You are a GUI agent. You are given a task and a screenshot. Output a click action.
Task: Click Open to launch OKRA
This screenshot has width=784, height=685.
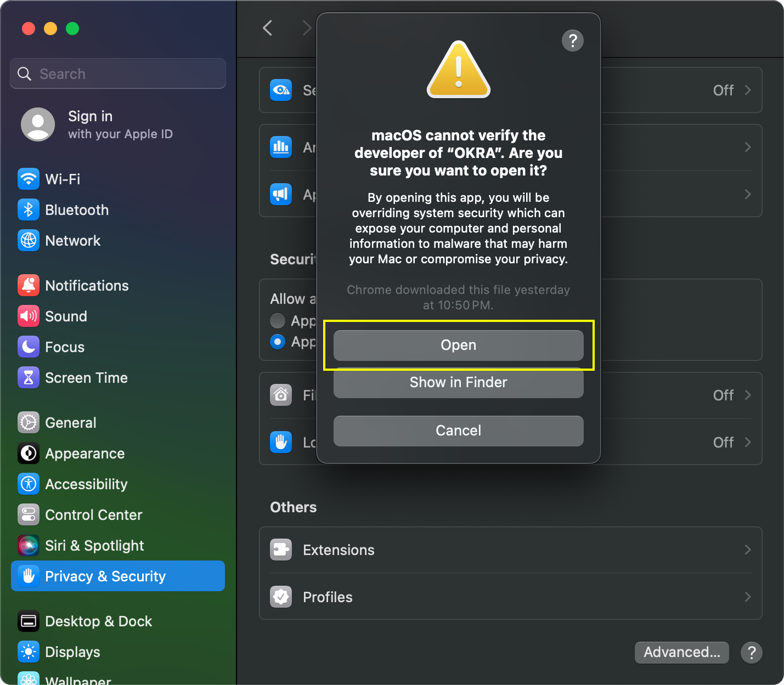459,346
